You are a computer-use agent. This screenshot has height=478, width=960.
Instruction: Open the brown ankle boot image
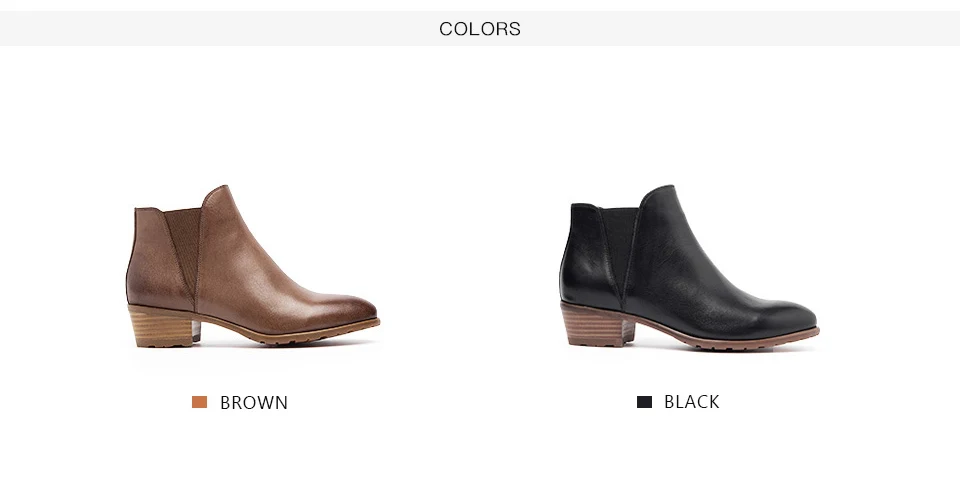tap(253, 266)
